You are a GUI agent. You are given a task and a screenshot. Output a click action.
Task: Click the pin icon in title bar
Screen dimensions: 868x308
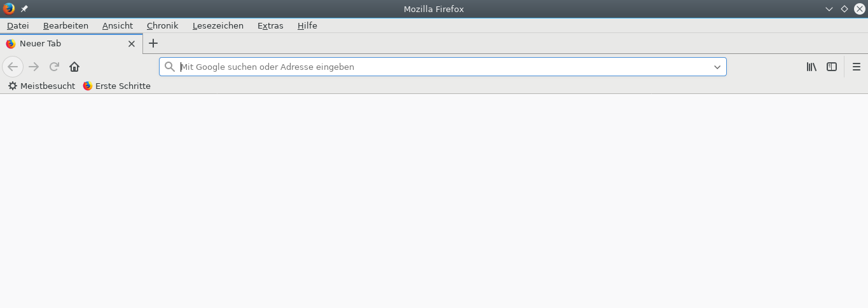pyautogui.click(x=24, y=9)
